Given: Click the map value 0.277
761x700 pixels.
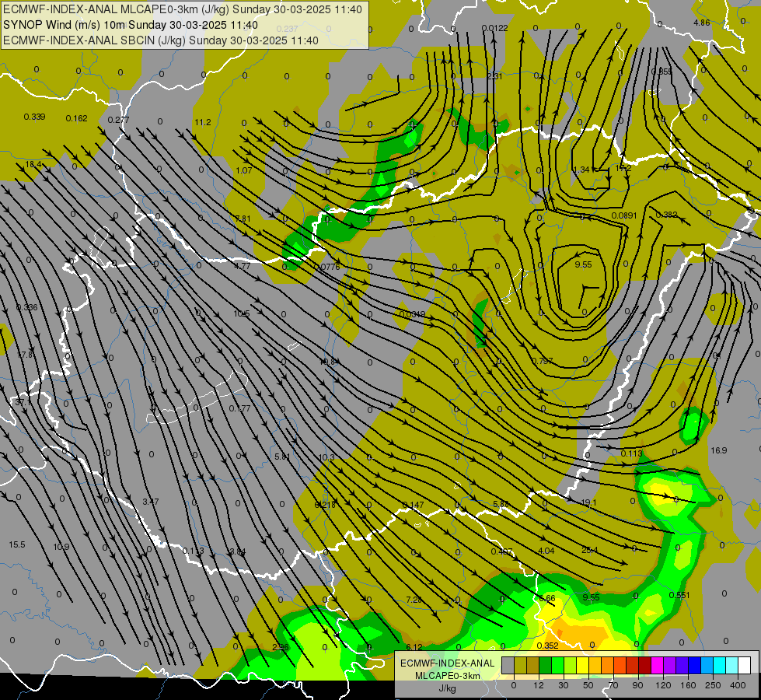Looking at the screenshot, I should 118,120.
